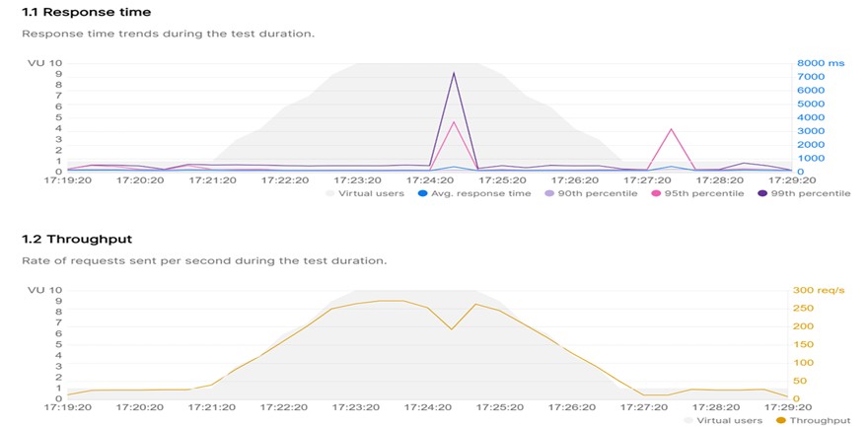Image resolution: width=868 pixels, height=427 pixels.
Task: Click 17:29:20 label on Throughput axis
Action: (789, 407)
